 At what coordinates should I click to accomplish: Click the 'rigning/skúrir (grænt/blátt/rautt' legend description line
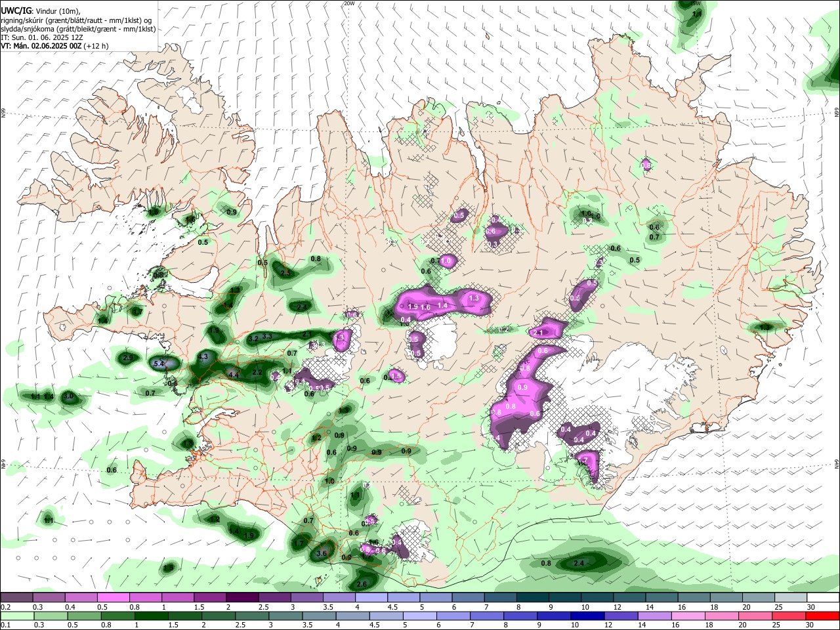coord(75,20)
